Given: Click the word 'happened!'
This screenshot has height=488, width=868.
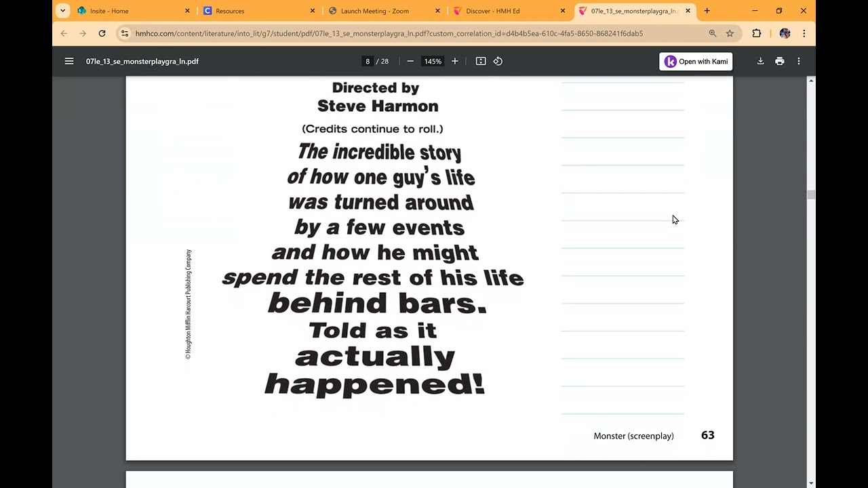Looking at the screenshot, I should click(x=374, y=384).
